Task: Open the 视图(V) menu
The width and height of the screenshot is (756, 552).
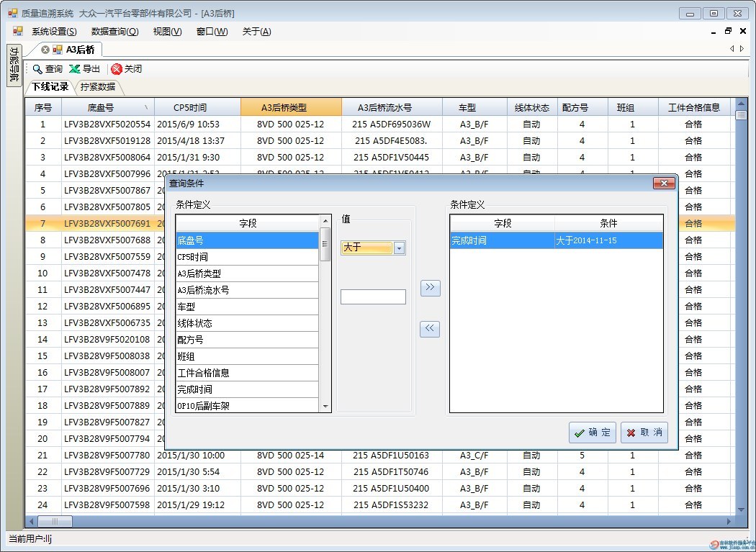Action: (167, 32)
